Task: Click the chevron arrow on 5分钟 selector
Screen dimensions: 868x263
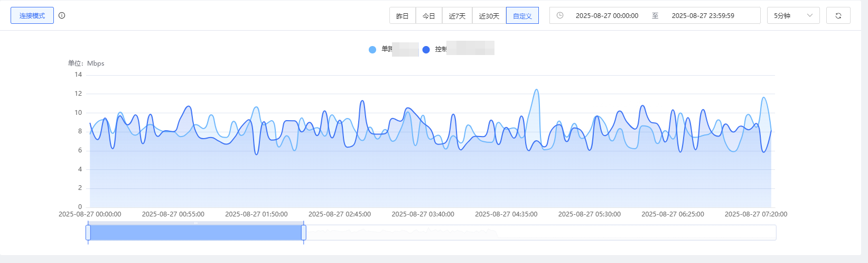Action: [x=810, y=16]
